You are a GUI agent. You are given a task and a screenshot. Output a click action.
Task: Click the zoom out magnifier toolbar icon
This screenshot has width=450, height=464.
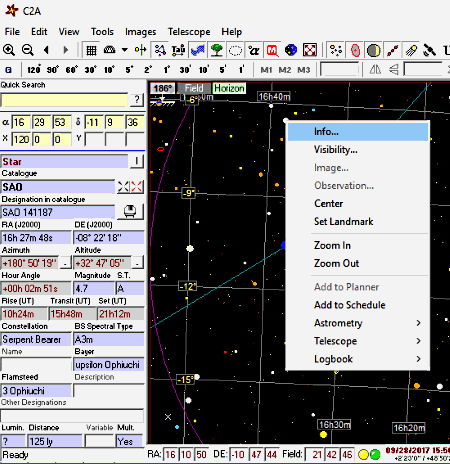[x=28, y=50]
